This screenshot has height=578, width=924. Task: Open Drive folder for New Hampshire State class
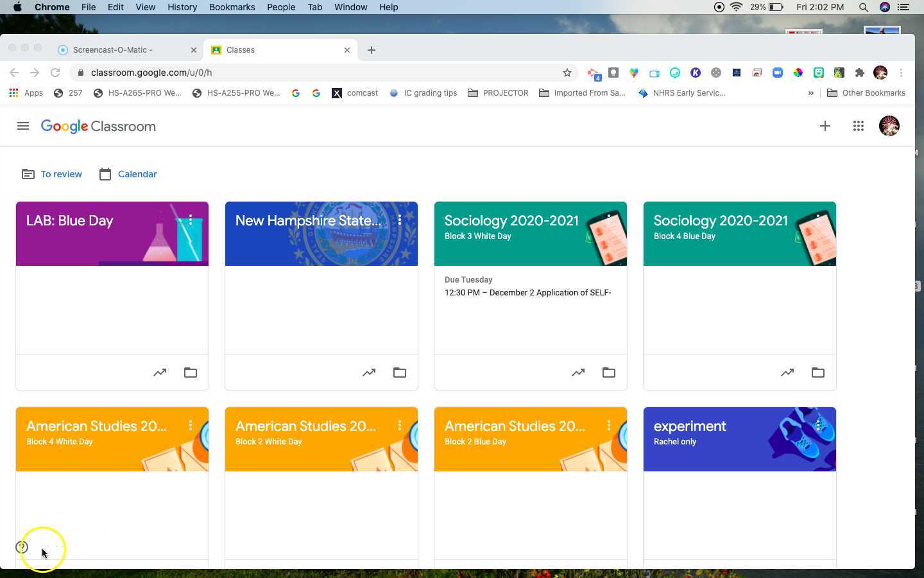click(x=400, y=372)
